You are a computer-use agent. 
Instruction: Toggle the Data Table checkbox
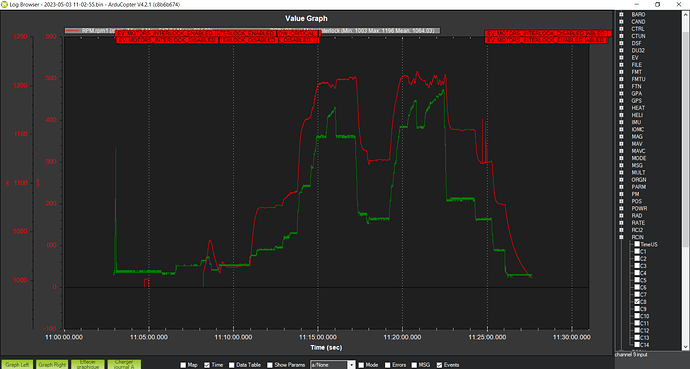click(x=231, y=365)
